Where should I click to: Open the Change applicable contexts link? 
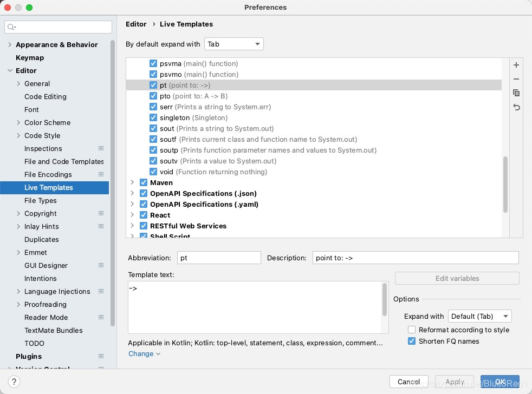pos(144,353)
